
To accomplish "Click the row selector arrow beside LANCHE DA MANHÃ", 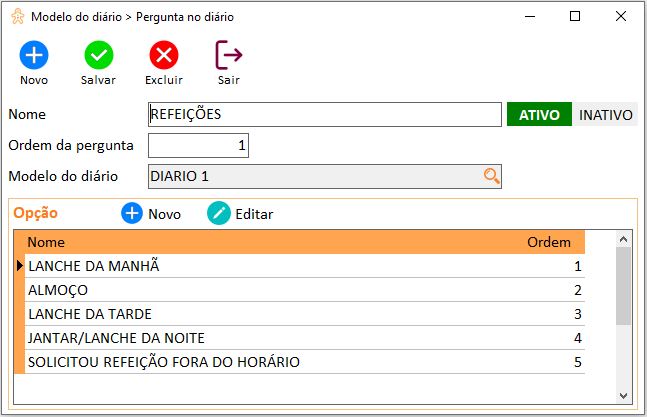I will coord(19,266).
